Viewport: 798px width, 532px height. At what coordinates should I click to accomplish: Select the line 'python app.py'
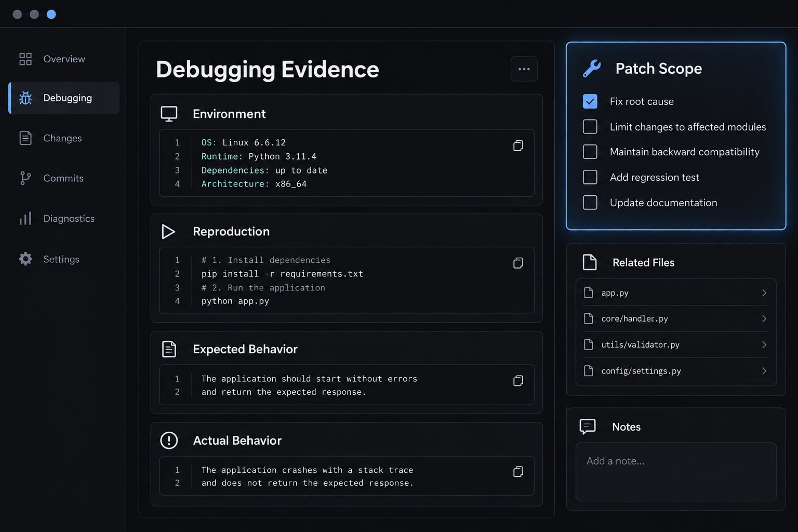tap(235, 301)
